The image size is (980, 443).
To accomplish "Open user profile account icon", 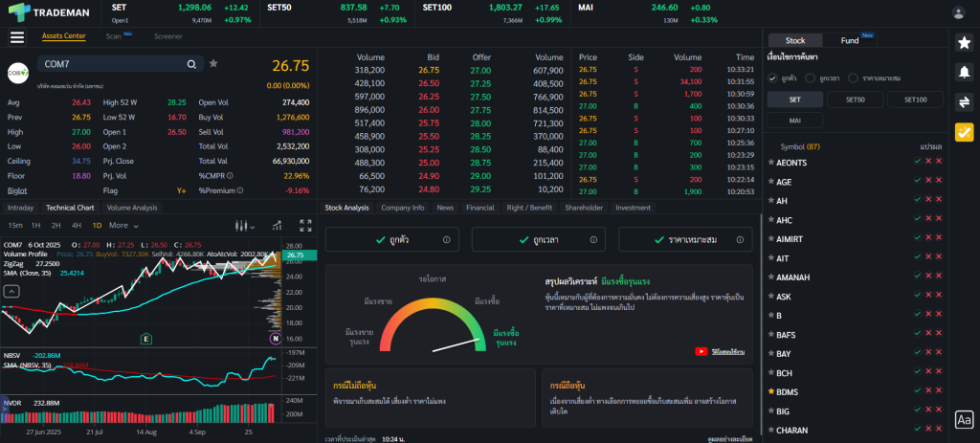I will point(959,12).
